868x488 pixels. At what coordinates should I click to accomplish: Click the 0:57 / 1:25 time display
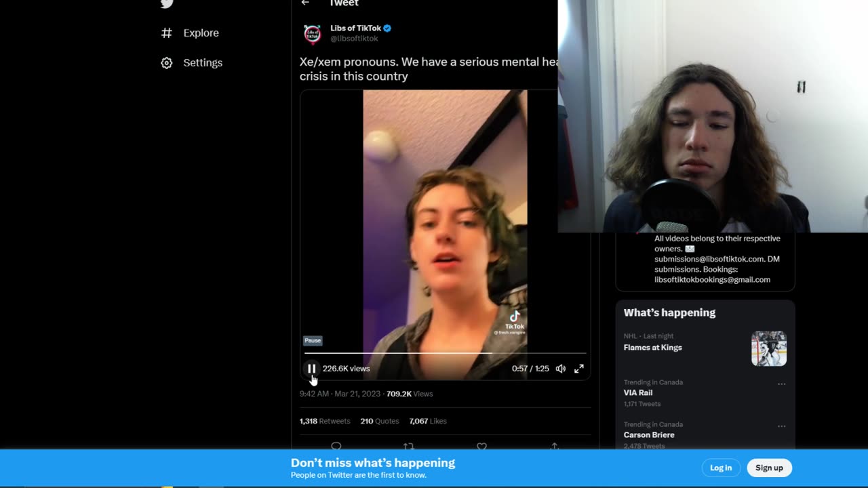(530, 369)
